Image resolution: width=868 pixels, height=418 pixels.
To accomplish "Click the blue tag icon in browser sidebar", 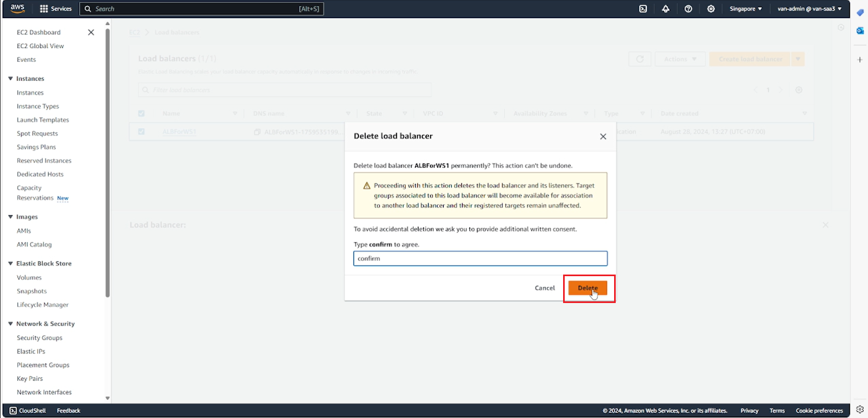I will (859, 12).
